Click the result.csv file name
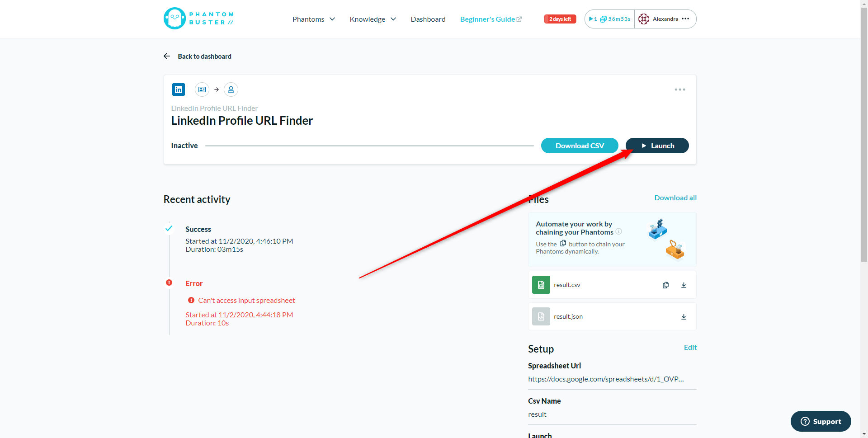Image resolution: width=868 pixels, height=438 pixels. tap(567, 285)
